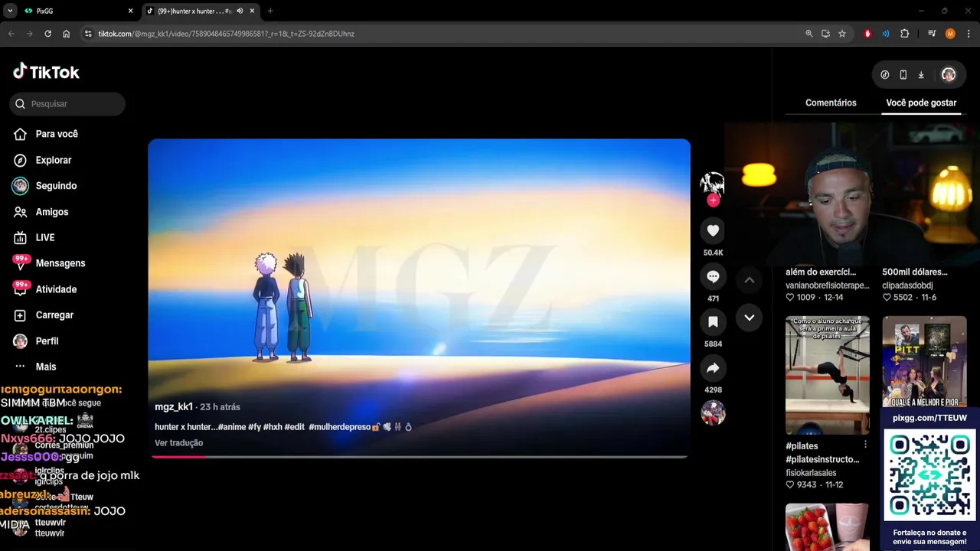Screen dimensions: 980x551
Task: Open the spinning sound disc icon
Action: tap(713, 413)
